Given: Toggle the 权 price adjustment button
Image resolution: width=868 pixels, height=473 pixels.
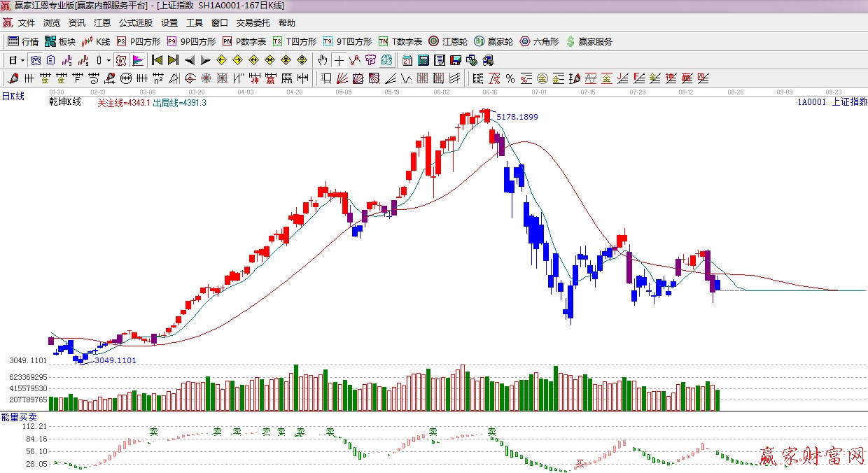Looking at the screenshot, I should point(121,59).
